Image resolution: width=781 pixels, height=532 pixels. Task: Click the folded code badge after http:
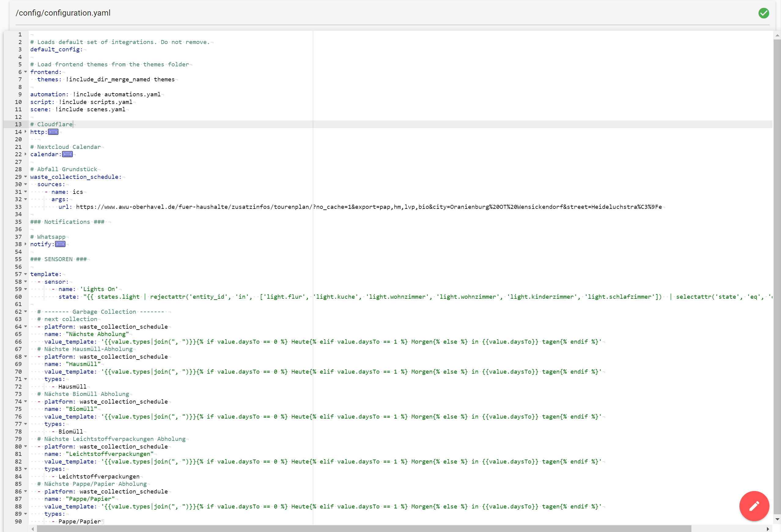click(53, 132)
